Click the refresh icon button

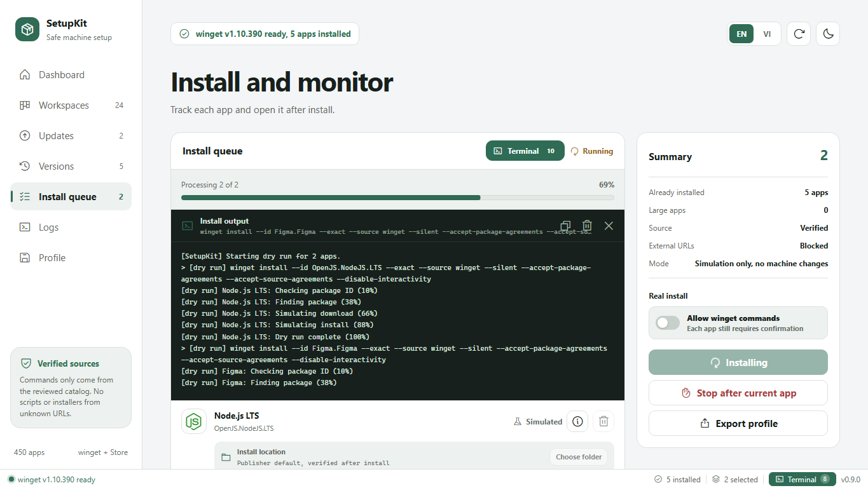(x=799, y=34)
